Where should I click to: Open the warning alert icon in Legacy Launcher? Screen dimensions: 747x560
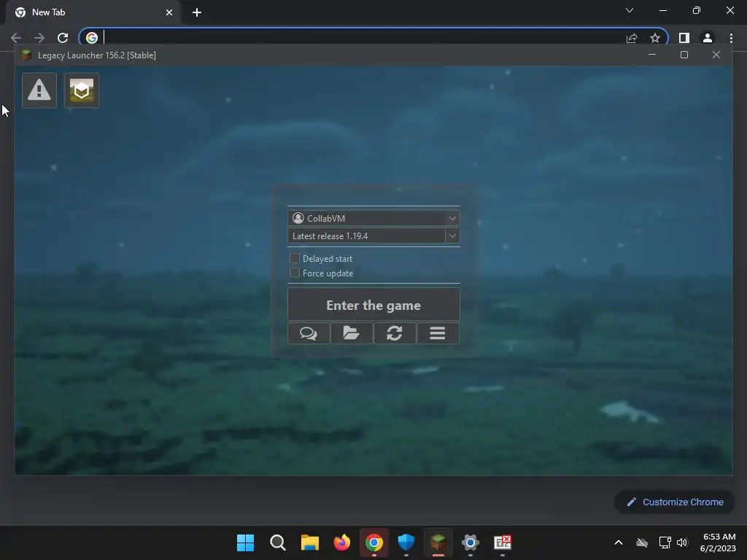coord(39,90)
